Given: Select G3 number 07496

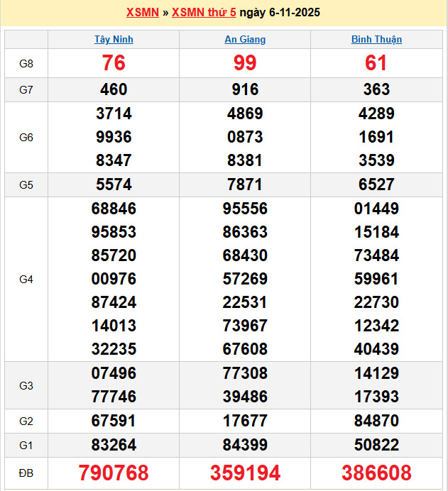Looking at the screenshot, I should (114, 373).
